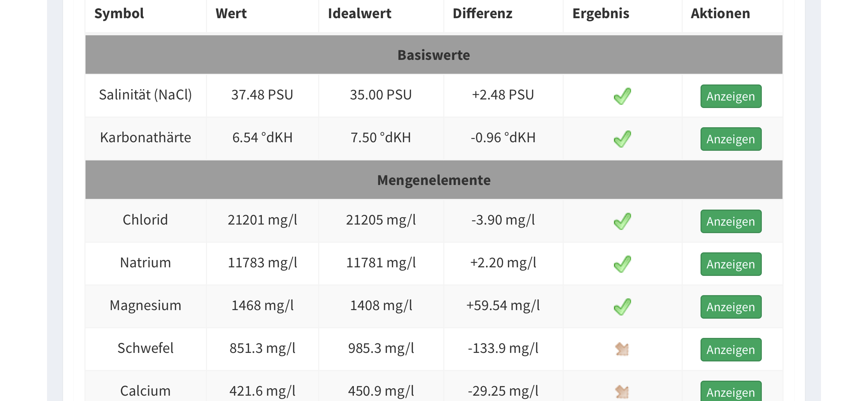Click the green checkmark for Salinität
This screenshot has height=401, width=868.
[x=622, y=96]
